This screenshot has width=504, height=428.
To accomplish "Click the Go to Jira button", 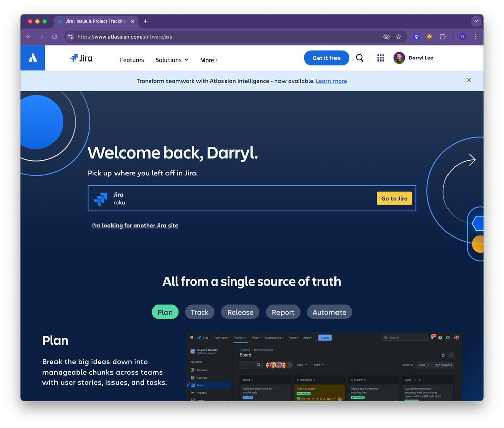I will click(394, 199).
